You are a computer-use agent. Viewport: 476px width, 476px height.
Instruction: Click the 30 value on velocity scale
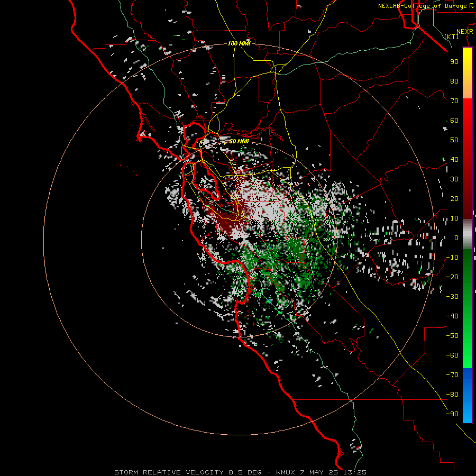coord(454,179)
